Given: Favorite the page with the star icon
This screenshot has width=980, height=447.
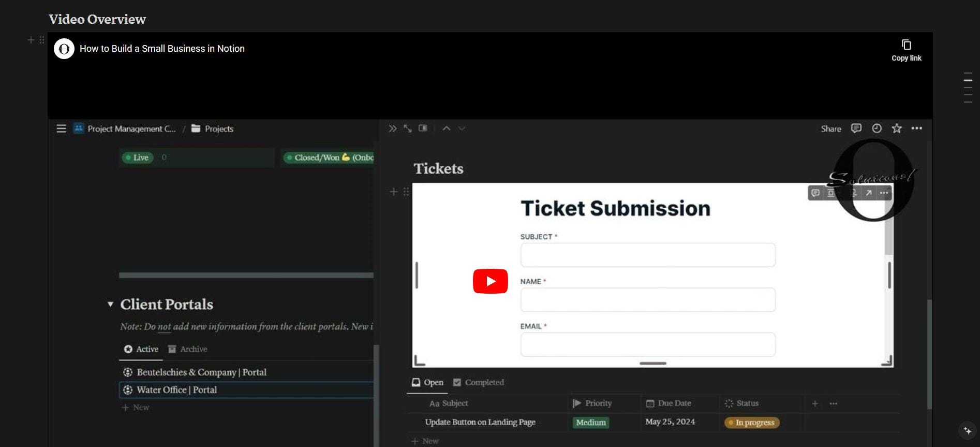Looking at the screenshot, I should (897, 128).
